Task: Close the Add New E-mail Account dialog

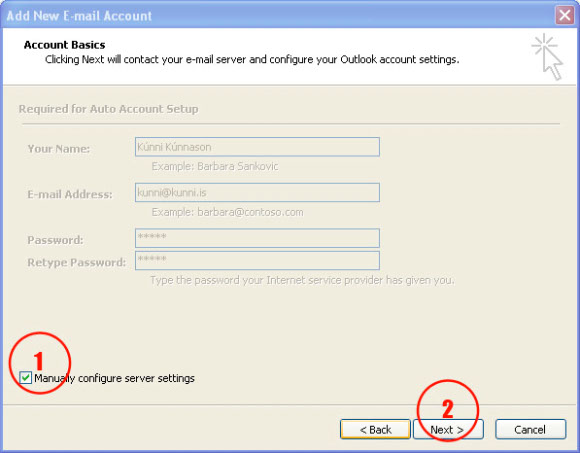Action: coord(564,16)
